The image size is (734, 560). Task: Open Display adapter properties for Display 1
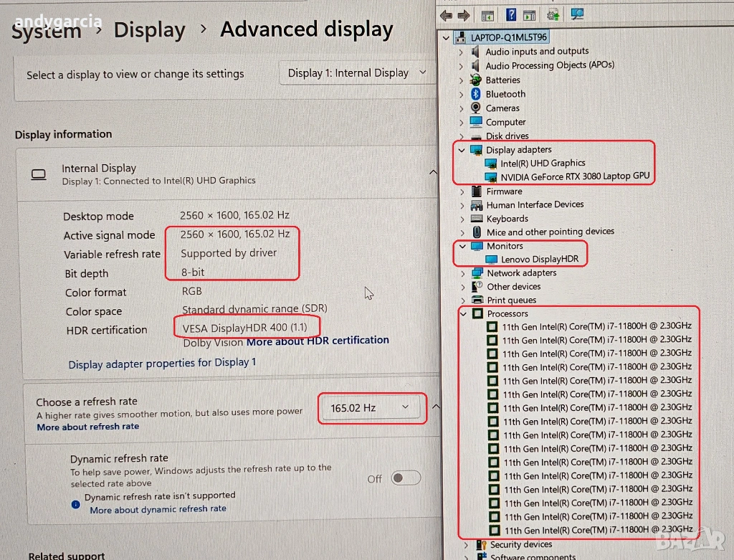(162, 364)
